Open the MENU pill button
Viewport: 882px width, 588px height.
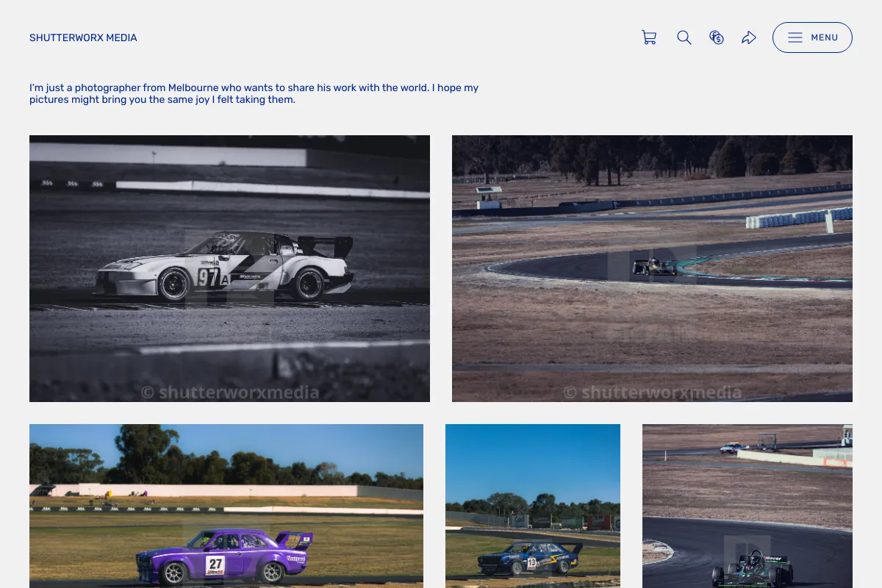812,37
